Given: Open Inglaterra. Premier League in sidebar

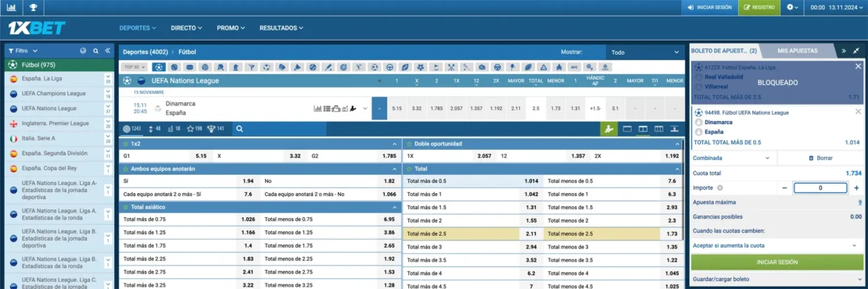Looking at the screenshot, I should (56, 123).
